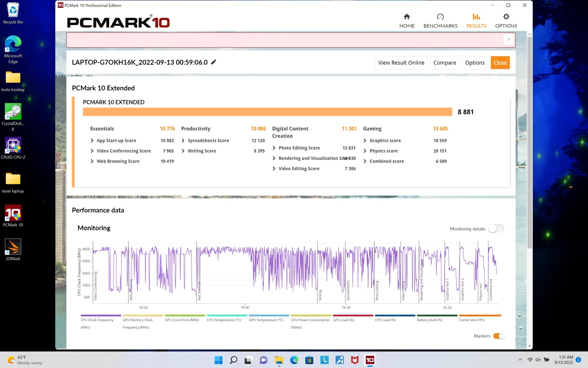Select GPU Core Clock legend swatch
Image resolution: width=588 pixels, height=368 pixels.
(x=185, y=315)
